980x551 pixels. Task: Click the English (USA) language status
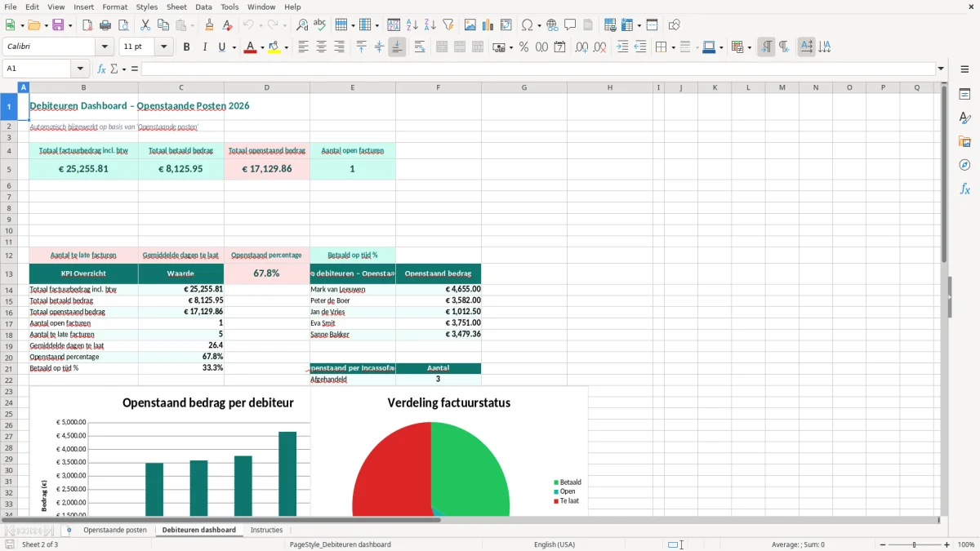[x=555, y=544]
